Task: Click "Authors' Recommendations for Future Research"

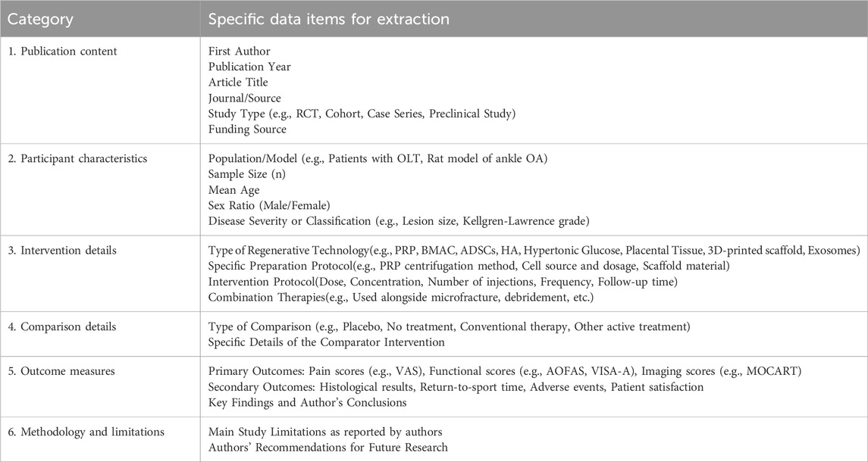Action: [328, 448]
